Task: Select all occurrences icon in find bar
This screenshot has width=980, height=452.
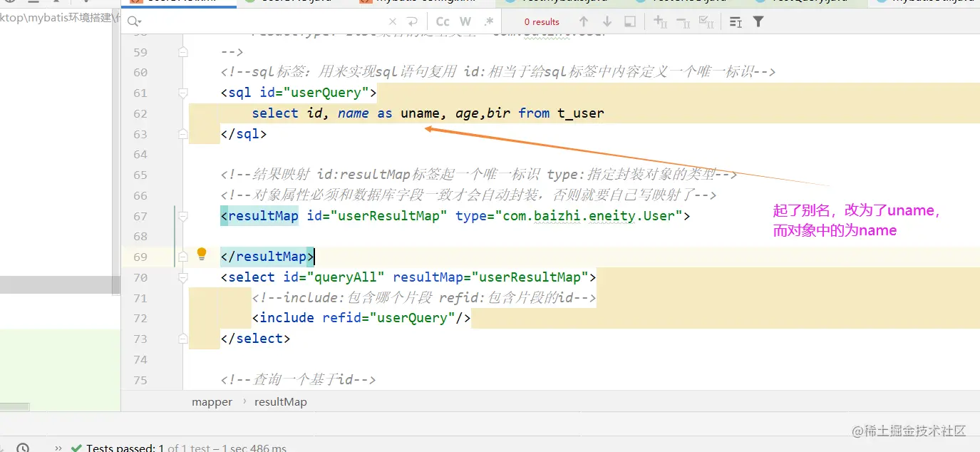Action: click(x=706, y=22)
